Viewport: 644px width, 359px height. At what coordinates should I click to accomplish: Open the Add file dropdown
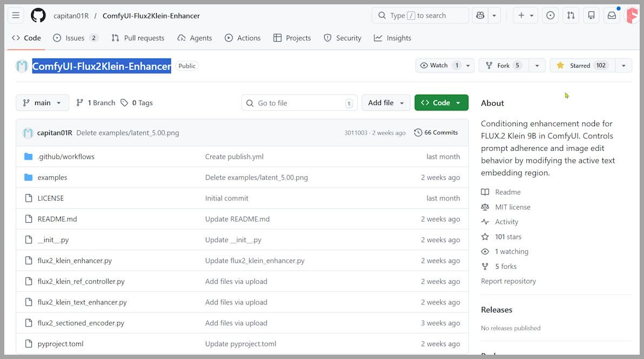(386, 103)
